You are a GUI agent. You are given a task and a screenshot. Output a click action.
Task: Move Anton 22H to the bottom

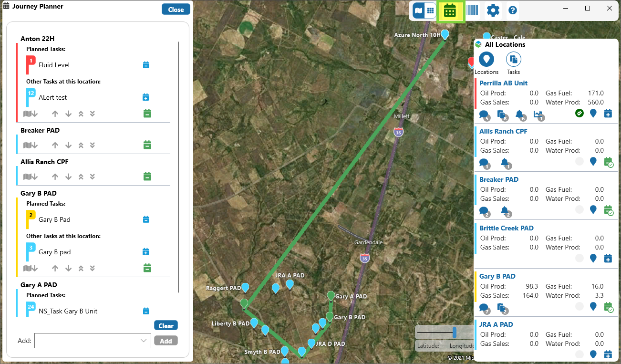pyautogui.click(x=93, y=114)
